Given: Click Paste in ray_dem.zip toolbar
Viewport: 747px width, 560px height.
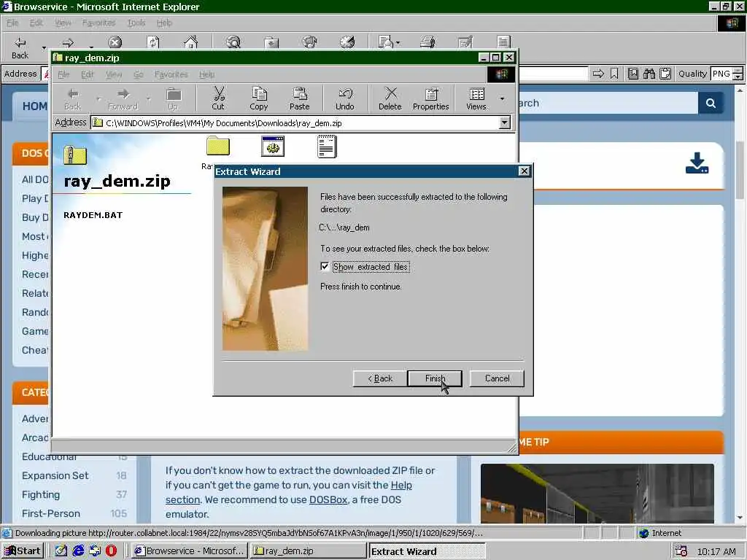Looking at the screenshot, I should (299, 98).
